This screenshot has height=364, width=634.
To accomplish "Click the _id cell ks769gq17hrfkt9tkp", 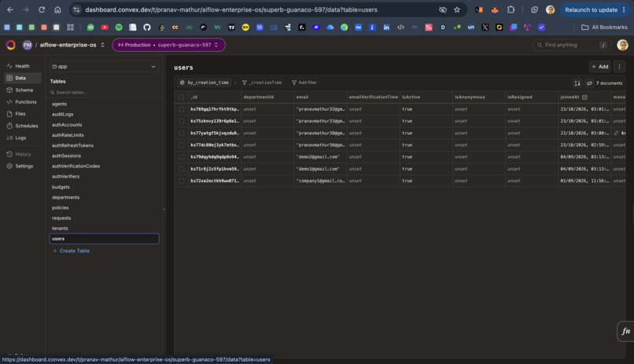I will [214, 109].
